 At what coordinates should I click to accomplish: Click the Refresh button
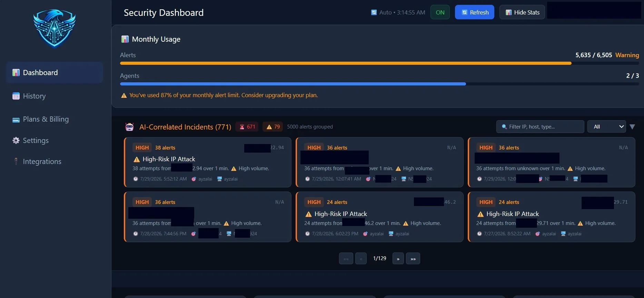coord(475,12)
